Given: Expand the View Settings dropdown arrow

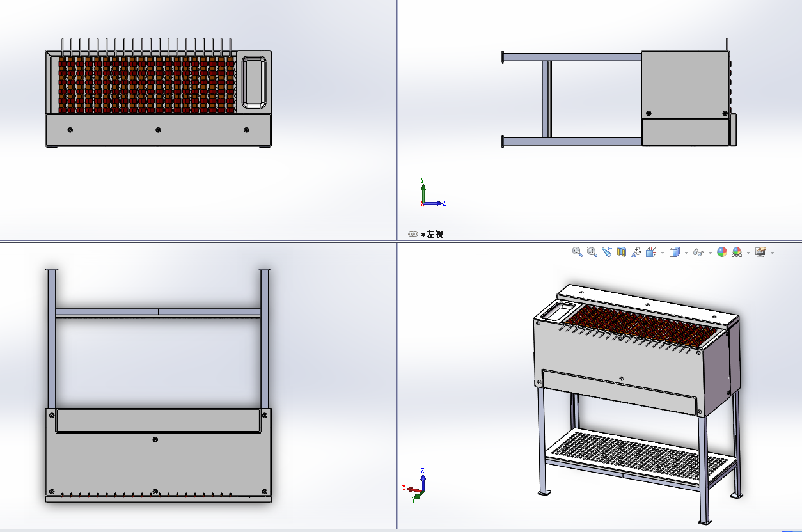Looking at the screenshot, I should [x=773, y=253].
